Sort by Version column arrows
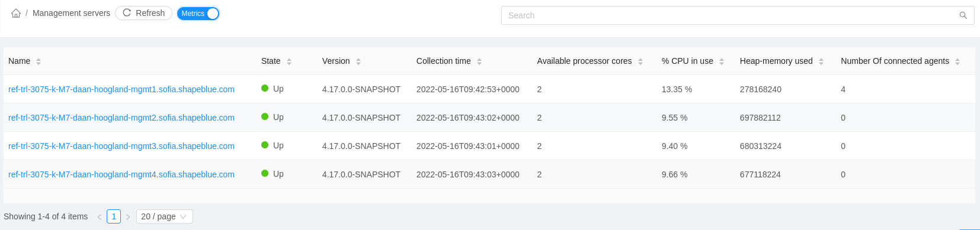The width and height of the screenshot is (980, 230). [358, 61]
